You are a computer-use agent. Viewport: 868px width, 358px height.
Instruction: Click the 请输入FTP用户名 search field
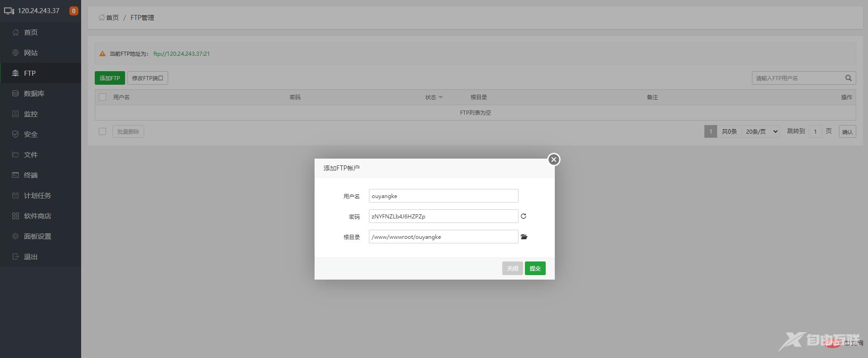pos(796,78)
